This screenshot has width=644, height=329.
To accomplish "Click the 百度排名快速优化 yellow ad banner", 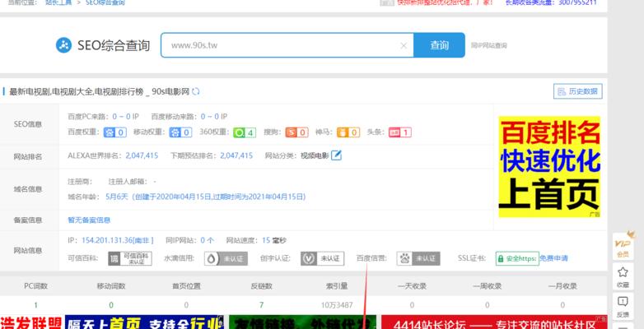I will tap(549, 167).
